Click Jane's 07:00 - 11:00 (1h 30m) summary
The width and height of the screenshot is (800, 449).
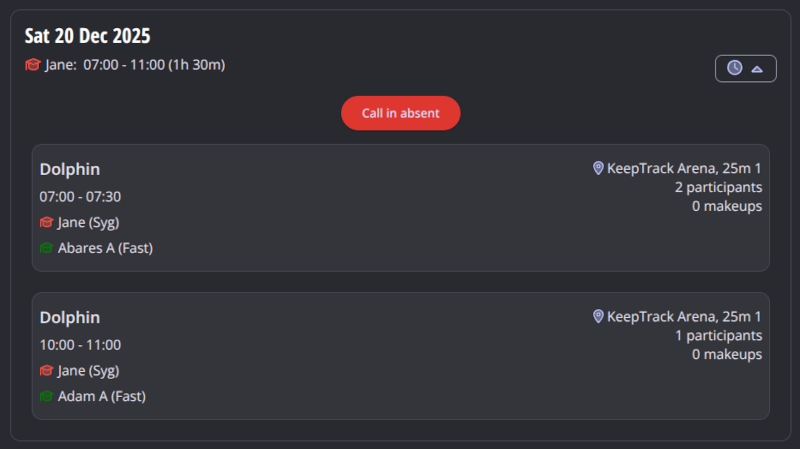point(154,65)
